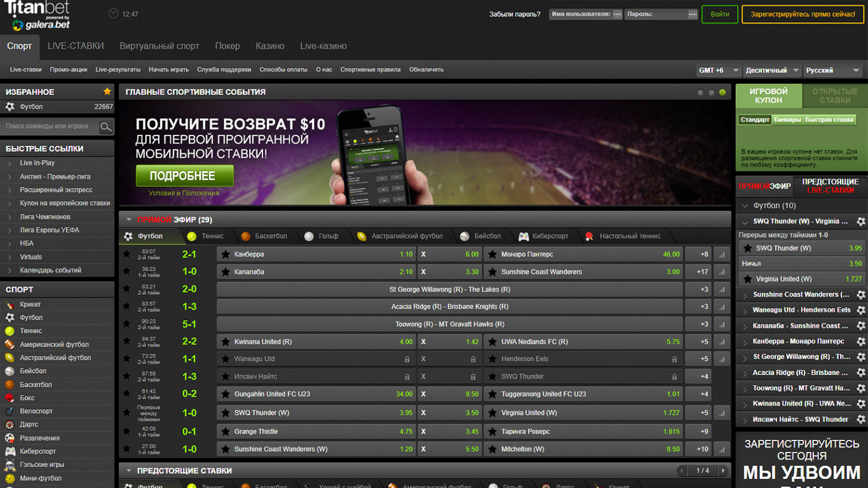Click gear icon next to Waneagu Utd - Henderson Eels
The height and width of the screenshot is (488, 868).
[x=861, y=310]
